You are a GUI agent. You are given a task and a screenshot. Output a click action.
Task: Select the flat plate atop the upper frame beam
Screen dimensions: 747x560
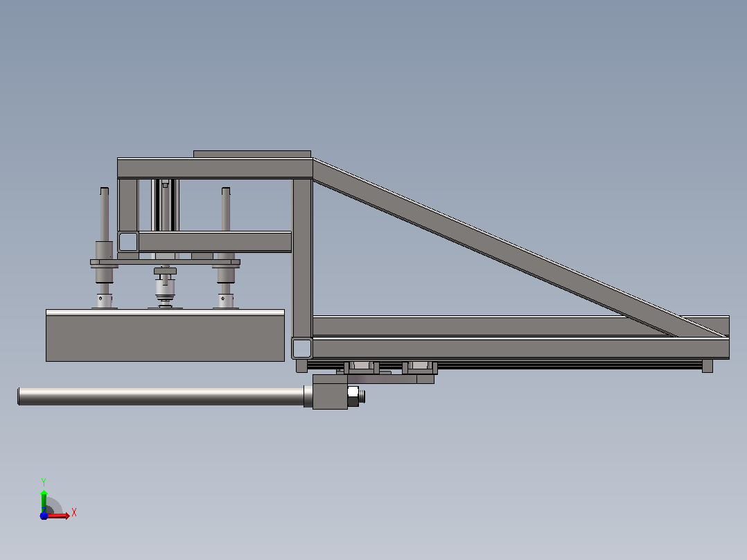252,154
